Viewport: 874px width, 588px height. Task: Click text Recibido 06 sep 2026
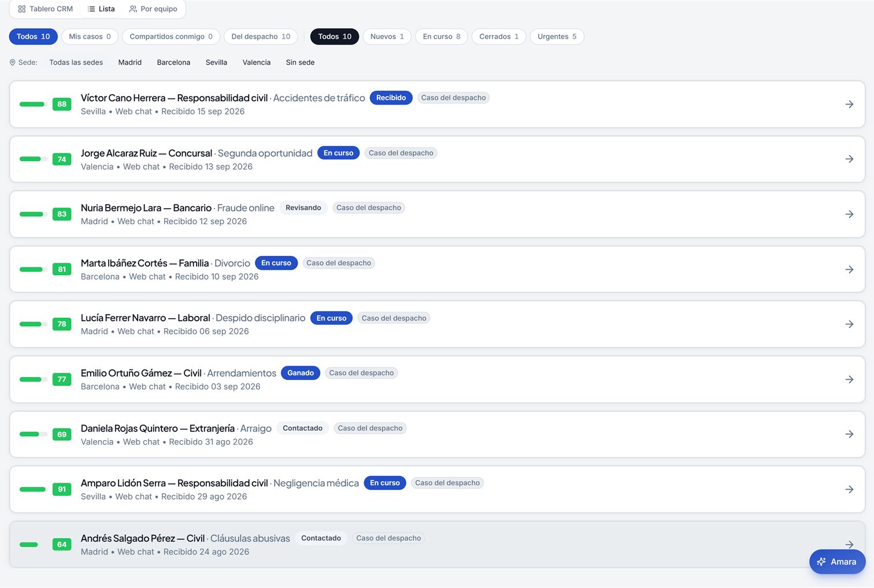point(206,332)
